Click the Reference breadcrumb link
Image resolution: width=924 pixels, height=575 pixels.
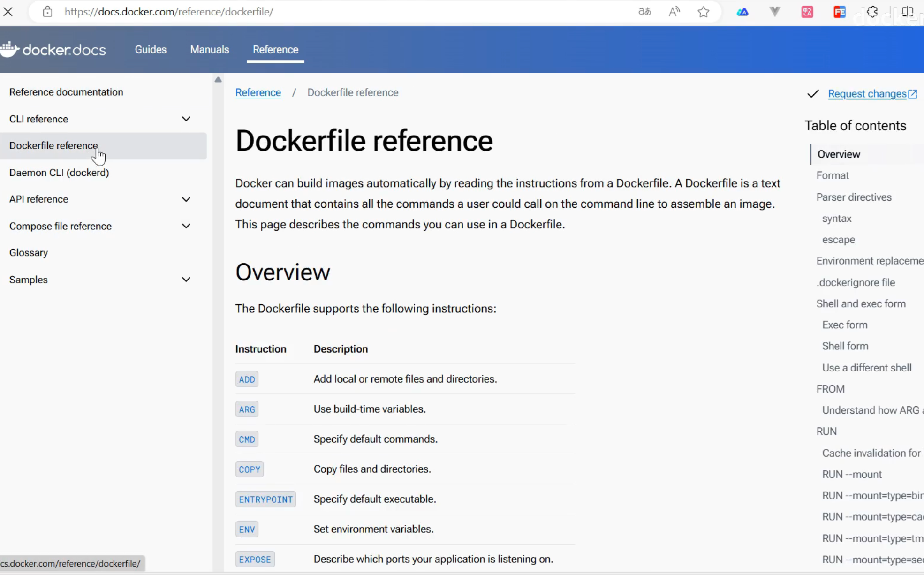pyautogui.click(x=258, y=92)
